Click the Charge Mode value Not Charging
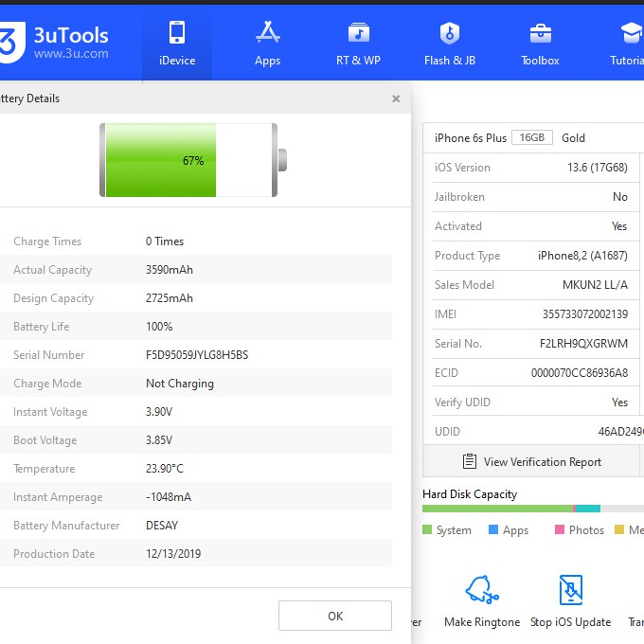This screenshot has height=644, width=644. [x=180, y=384]
